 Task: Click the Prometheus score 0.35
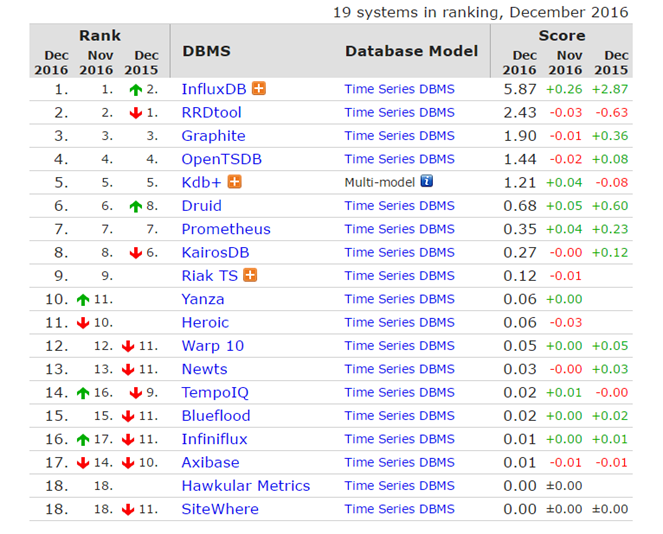[520, 229]
